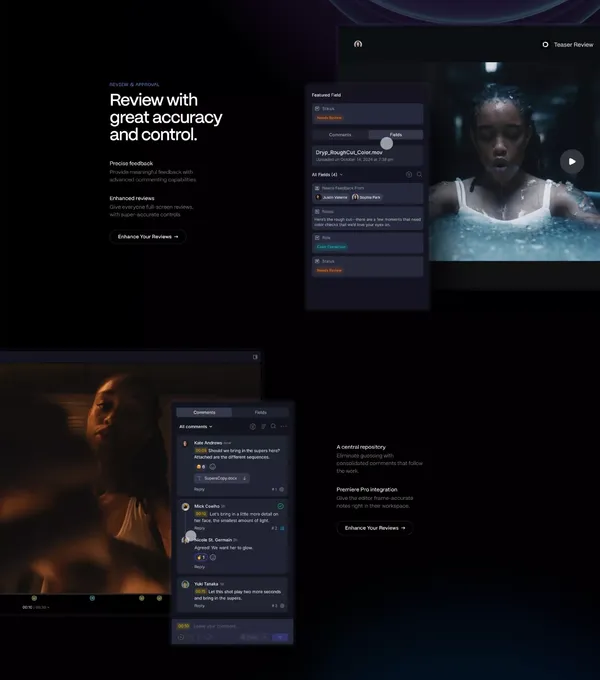Click the timestamp in Kate Andrews' comment
Image resolution: width=600 pixels, height=680 pixels.
tap(200, 451)
